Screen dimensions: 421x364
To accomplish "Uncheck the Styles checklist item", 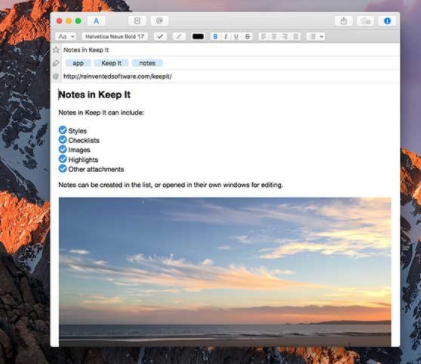I will point(63,130).
